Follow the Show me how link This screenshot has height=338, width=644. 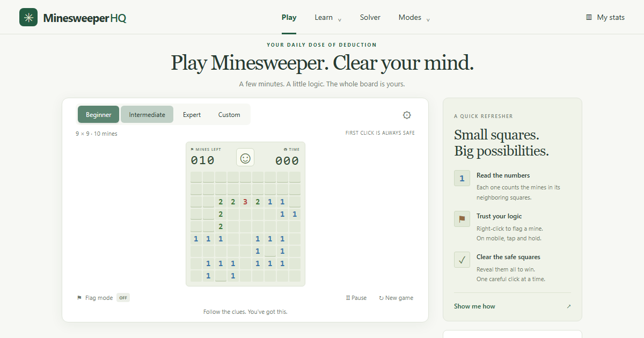pos(513,306)
